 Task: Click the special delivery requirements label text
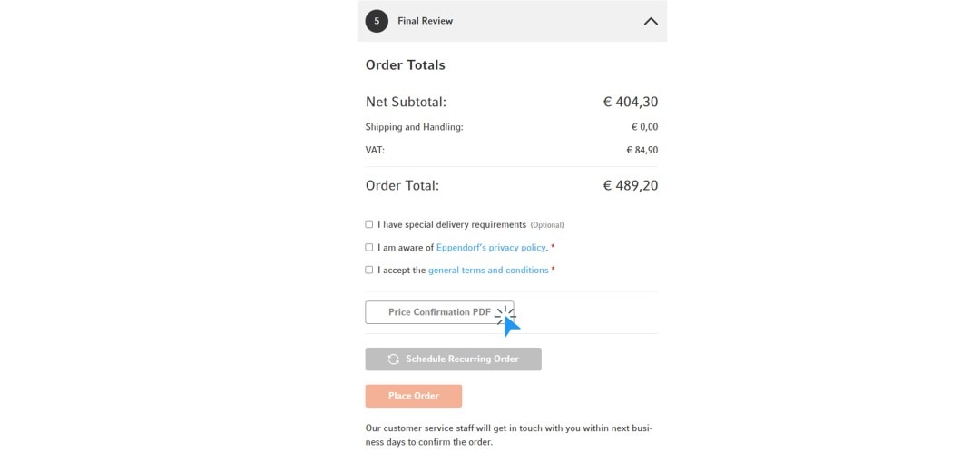[452, 224]
